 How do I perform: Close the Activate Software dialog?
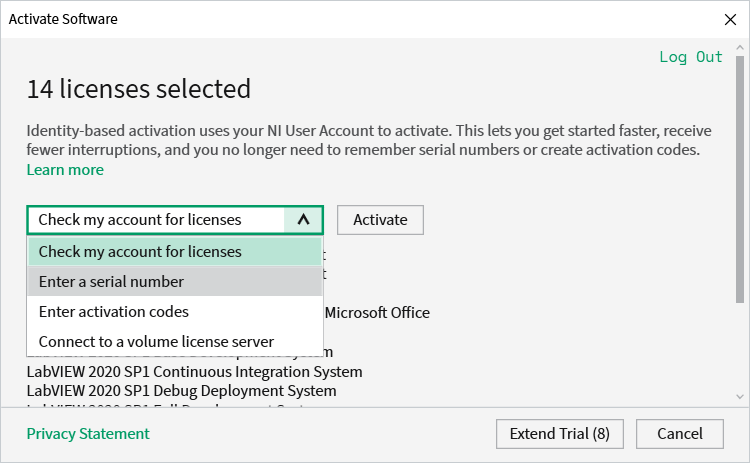(x=730, y=20)
